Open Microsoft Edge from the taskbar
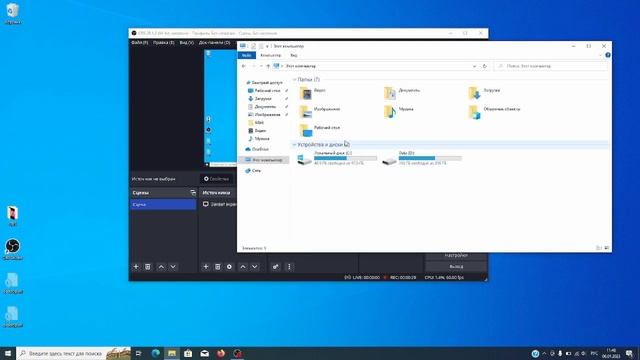The height and width of the screenshot is (360, 640). (156, 353)
